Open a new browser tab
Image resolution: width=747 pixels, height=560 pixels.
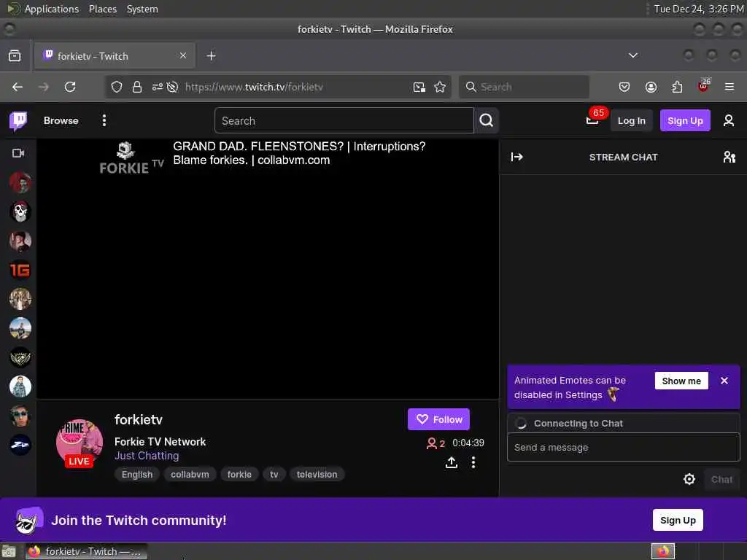[211, 55]
